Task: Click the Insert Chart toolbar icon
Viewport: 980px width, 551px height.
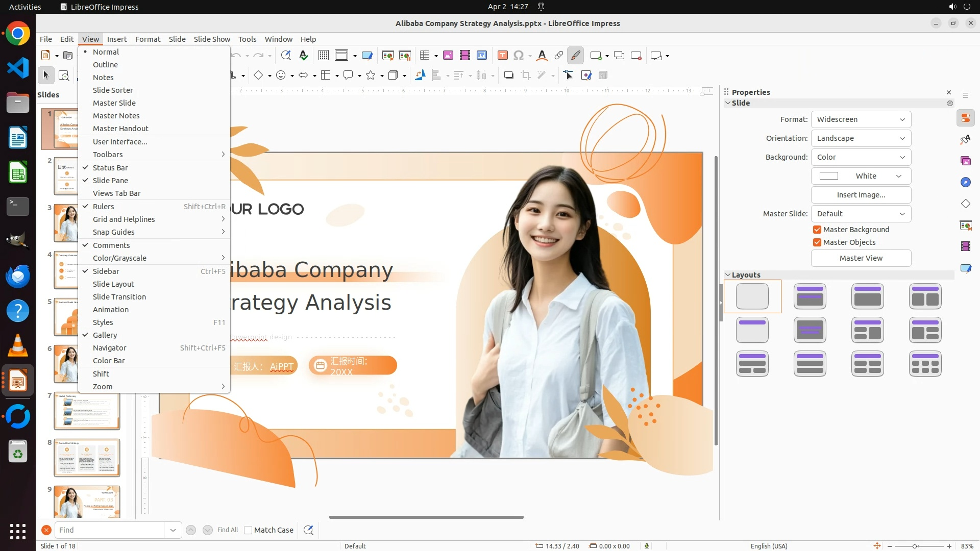Action: [x=481, y=56]
